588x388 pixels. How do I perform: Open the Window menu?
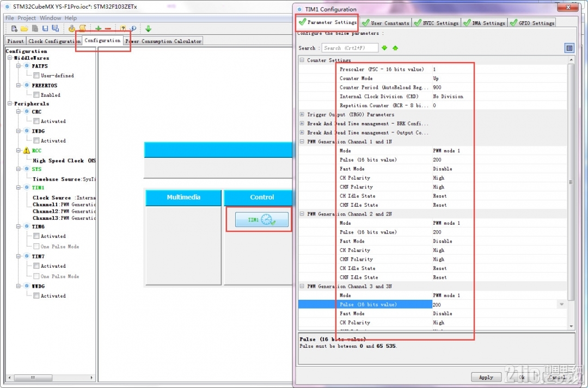click(x=50, y=18)
